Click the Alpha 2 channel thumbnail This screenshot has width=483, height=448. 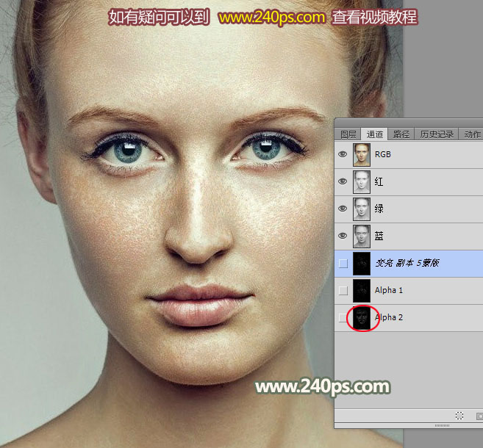click(x=362, y=317)
